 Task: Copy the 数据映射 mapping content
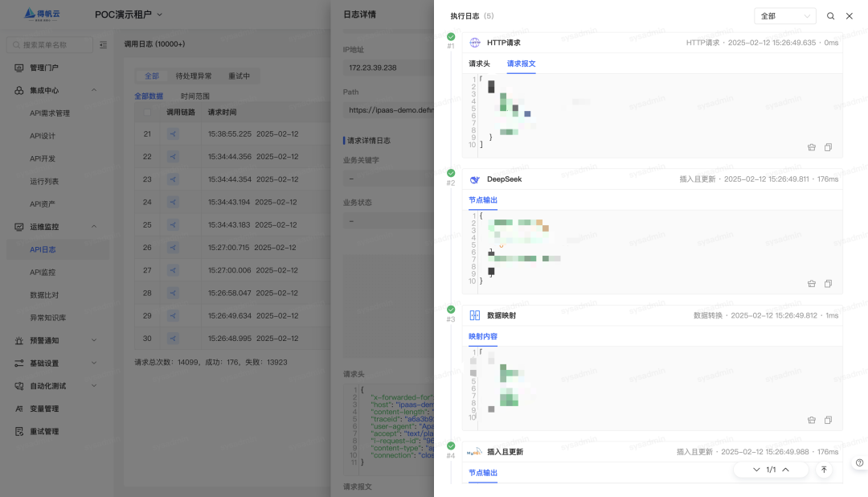pos(828,420)
